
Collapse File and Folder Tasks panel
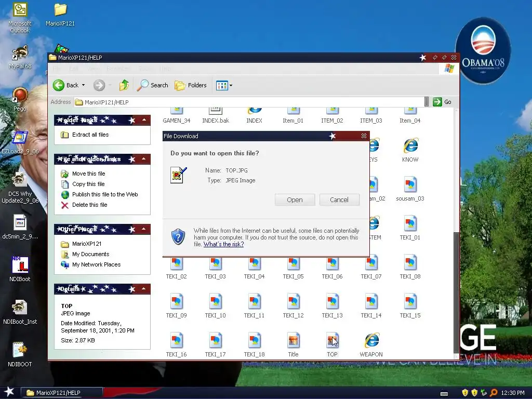(x=144, y=159)
